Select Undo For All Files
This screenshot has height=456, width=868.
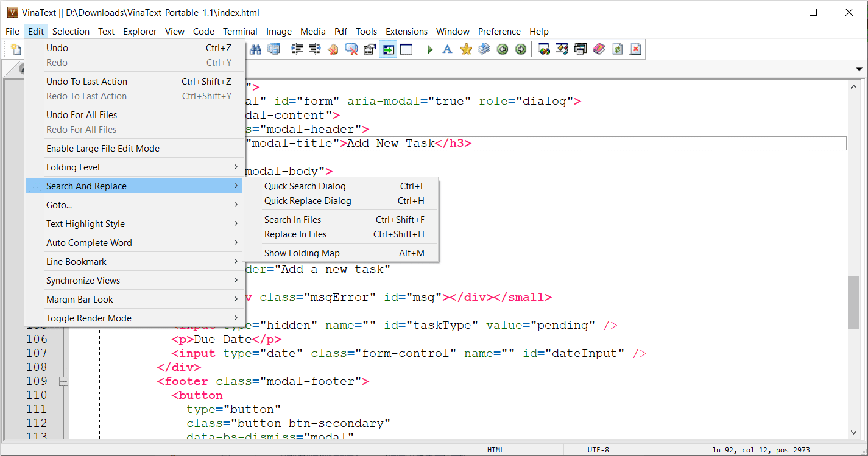[135, 114]
